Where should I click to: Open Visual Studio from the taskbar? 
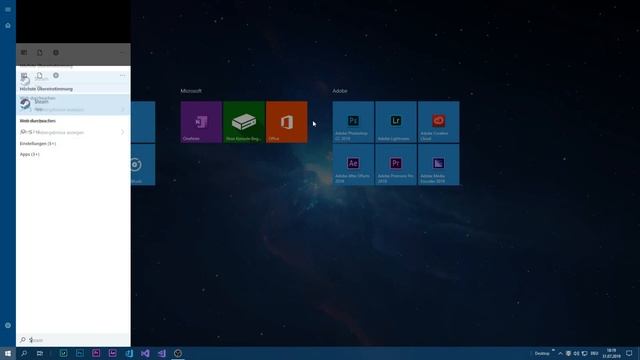click(x=145, y=353)
